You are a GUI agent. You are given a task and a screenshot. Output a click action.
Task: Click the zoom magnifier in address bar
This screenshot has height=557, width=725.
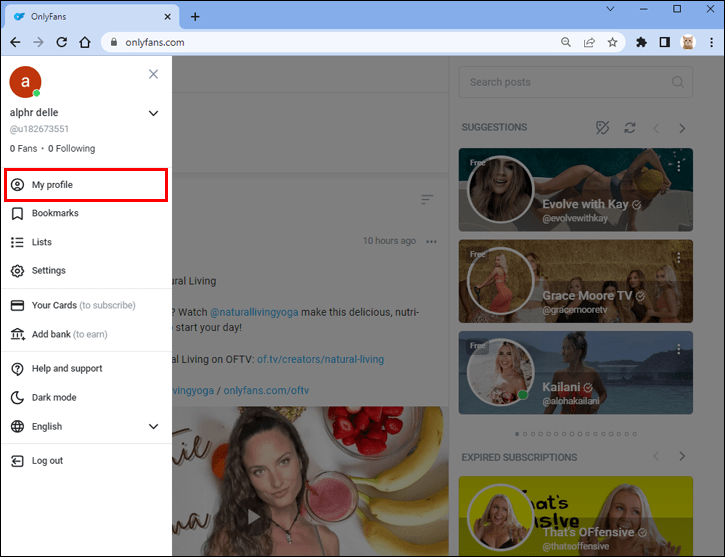pos(566,43)
